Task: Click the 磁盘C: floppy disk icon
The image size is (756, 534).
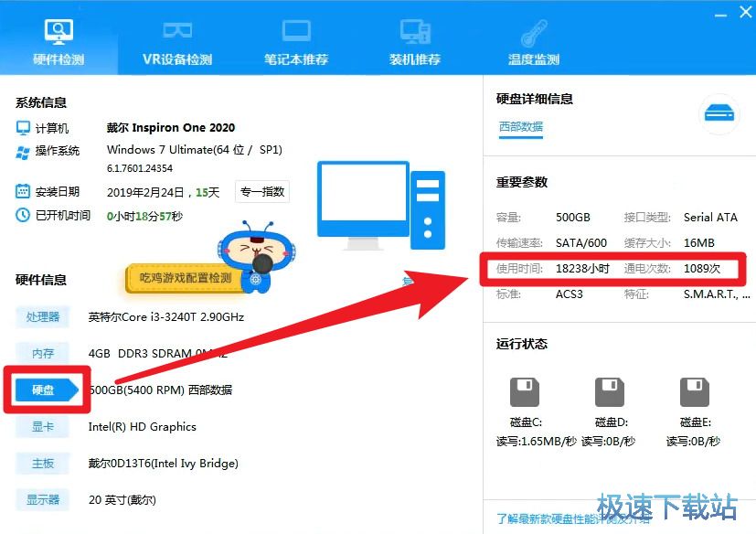Action: [525, 391]
